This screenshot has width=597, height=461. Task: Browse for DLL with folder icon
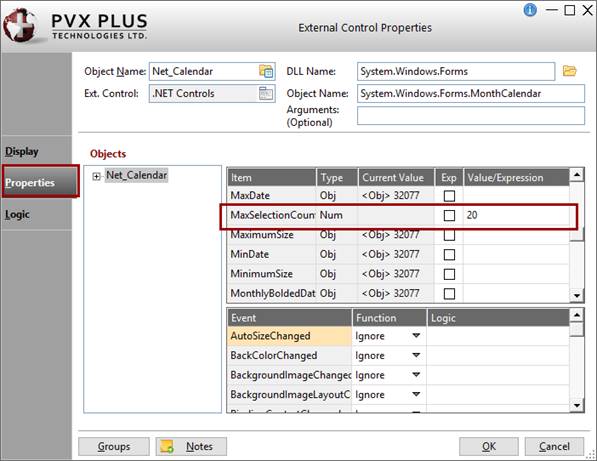(570, 71)
